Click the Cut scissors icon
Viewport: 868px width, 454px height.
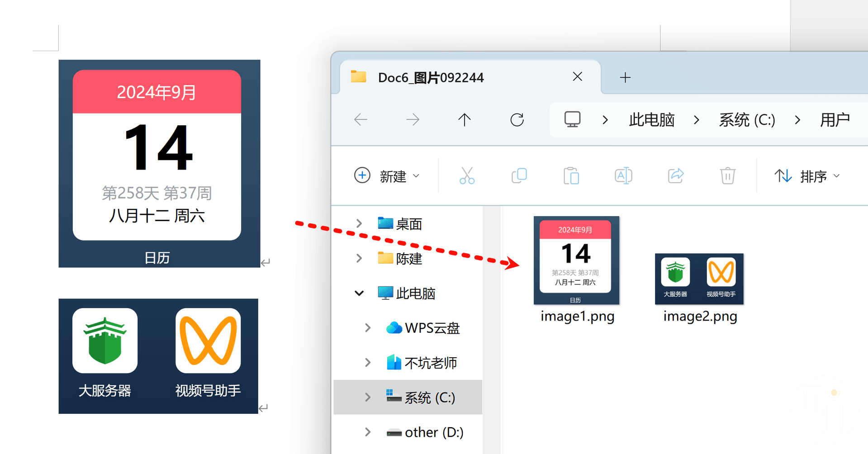[x=467, y=175]
